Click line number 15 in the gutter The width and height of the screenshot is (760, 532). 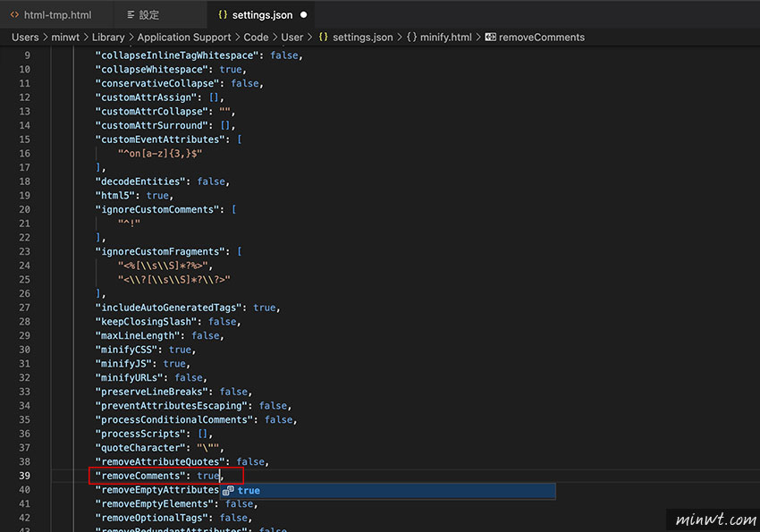[x=24, y=139]
